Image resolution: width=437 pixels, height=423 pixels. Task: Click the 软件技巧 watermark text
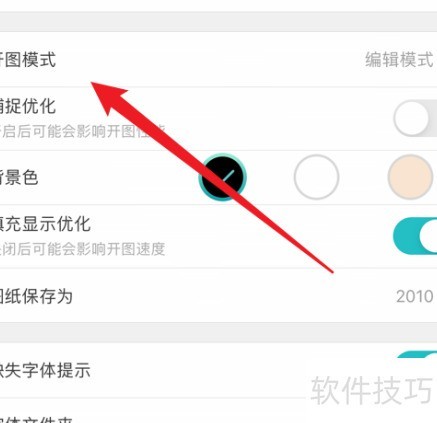tap(371, 390)
